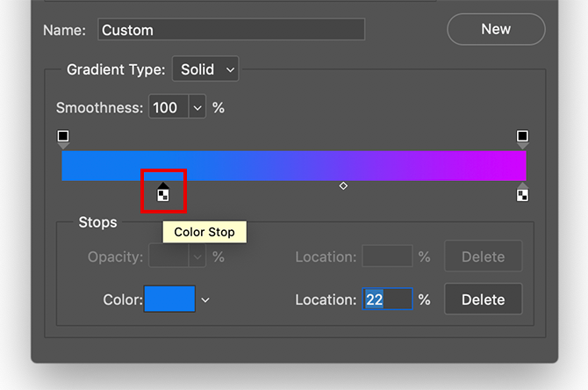The image size is (588, 390).
Task: Click the Smoothness value field
Action: 168,107
